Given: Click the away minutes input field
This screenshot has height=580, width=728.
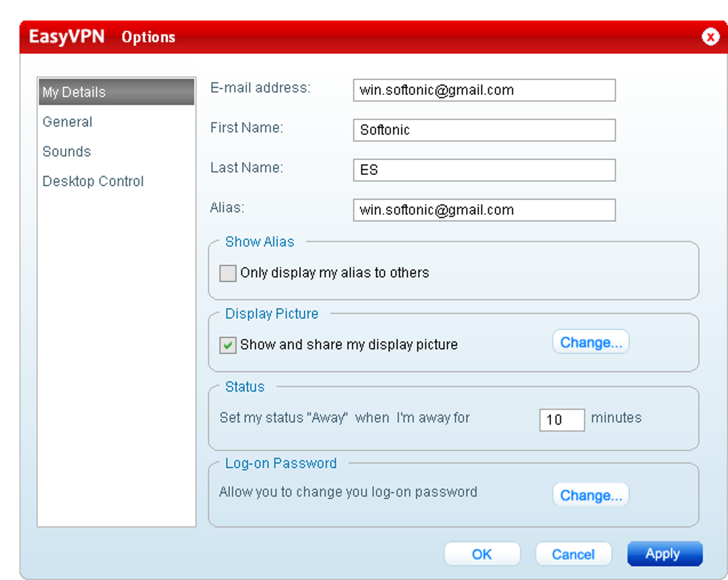Looking at the screenshot, I should tap(562, 420).
